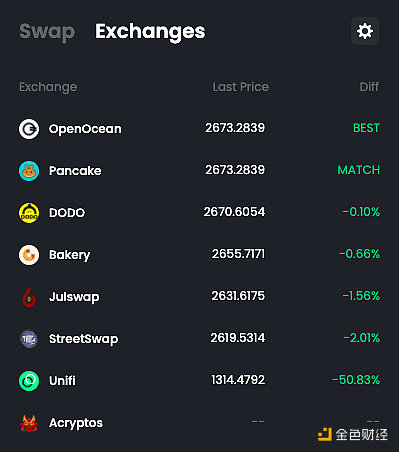Click the red Julswap logo icon

(29, 297)
